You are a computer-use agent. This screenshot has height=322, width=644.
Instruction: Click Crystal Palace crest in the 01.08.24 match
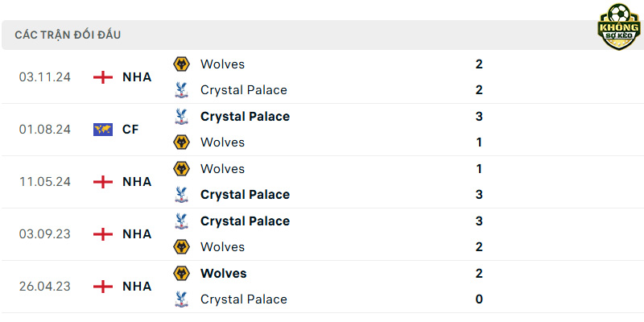click(x=181, y=116)
